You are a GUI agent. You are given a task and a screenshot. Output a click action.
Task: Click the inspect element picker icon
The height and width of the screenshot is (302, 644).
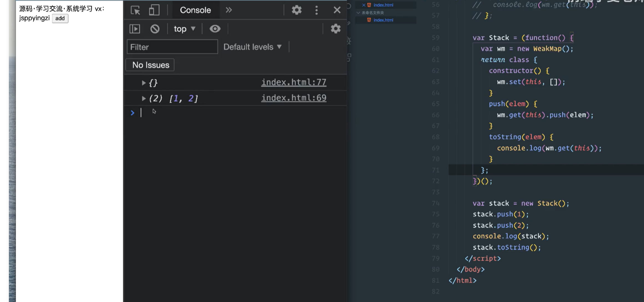135,10
